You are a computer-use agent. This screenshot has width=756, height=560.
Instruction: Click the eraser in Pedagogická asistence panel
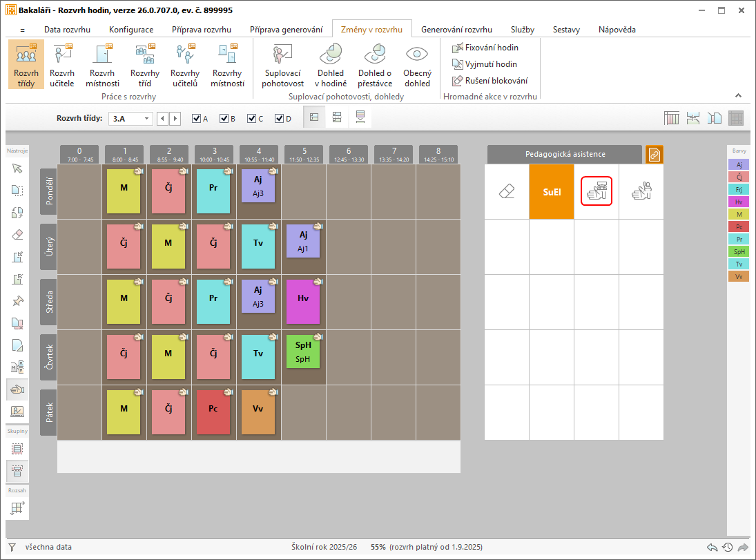click(x=507, y=191)
